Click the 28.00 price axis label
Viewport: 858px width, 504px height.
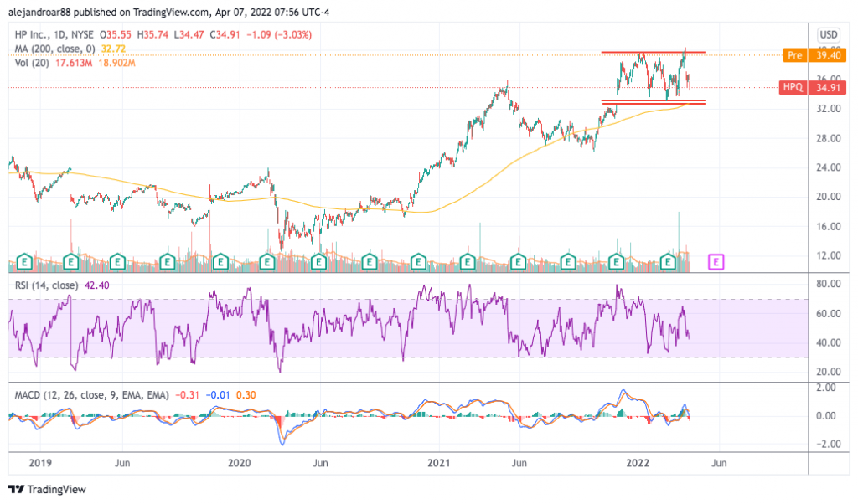click(829, 138)
